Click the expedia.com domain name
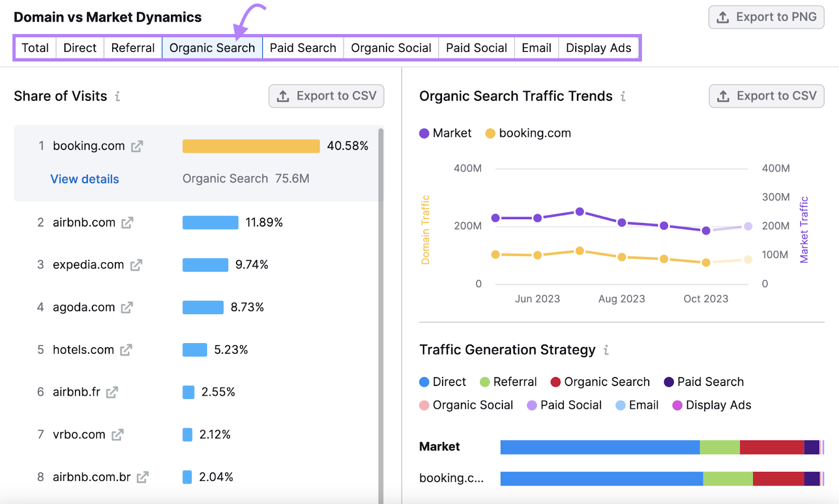Screen dimensions: 839x504 pos(88,265)
